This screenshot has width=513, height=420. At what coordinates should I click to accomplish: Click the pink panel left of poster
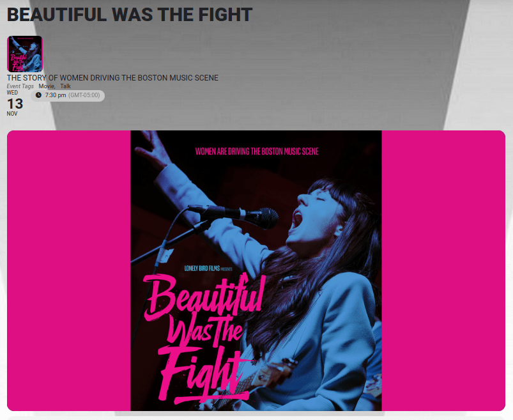69,270
